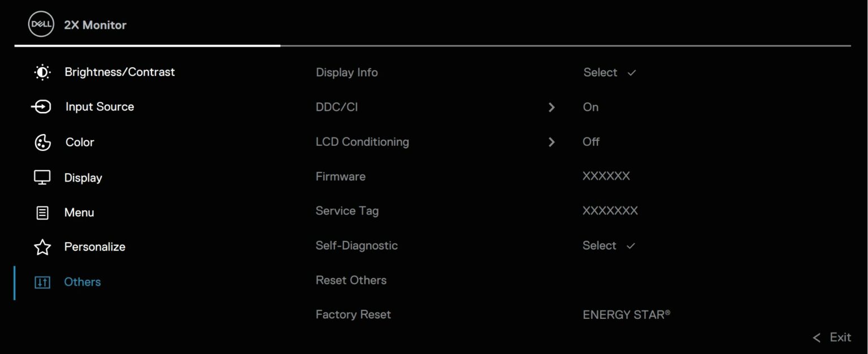868x354 pixels.
Task: Click the Input Source arrow icon
Action: [x=41, y=107]
